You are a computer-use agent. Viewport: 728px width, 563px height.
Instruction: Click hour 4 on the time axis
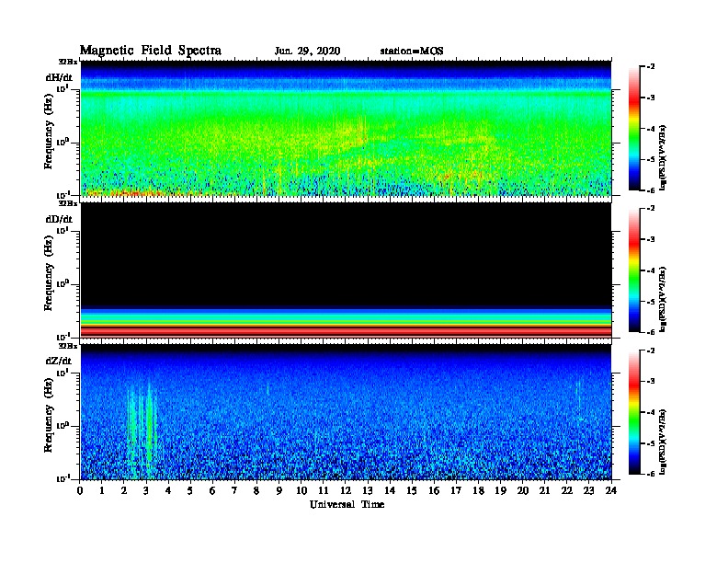pyautogui.click(x=168, y=490)
